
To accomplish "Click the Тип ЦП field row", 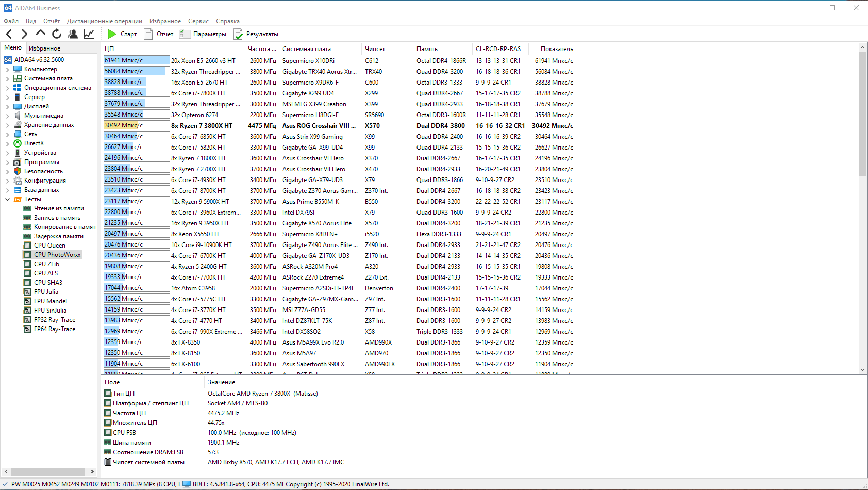I will 254,394.
